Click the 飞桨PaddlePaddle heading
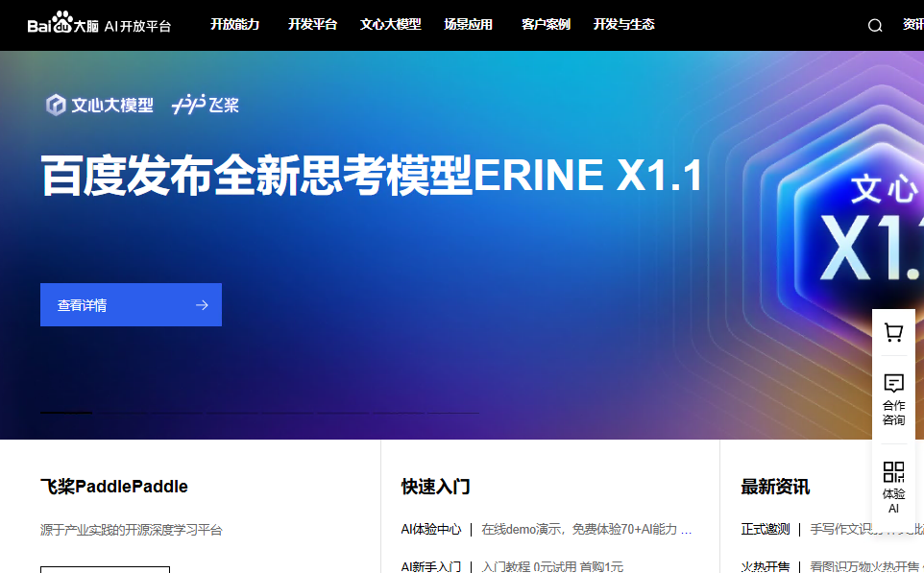 113,487
